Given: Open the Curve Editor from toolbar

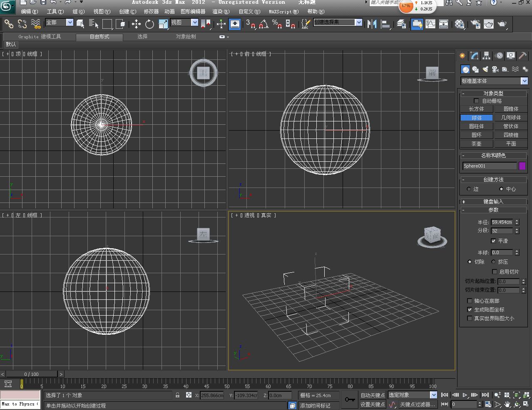Looking at the screenshot, I should point(430,24).
